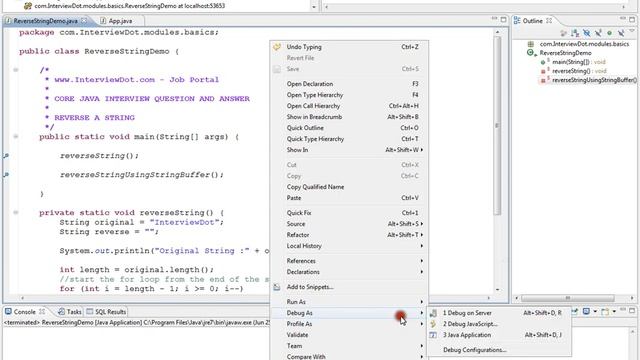Choose Quick Fix menu entry
Screen dimensions: 640x360
click(x=349, y=213)
